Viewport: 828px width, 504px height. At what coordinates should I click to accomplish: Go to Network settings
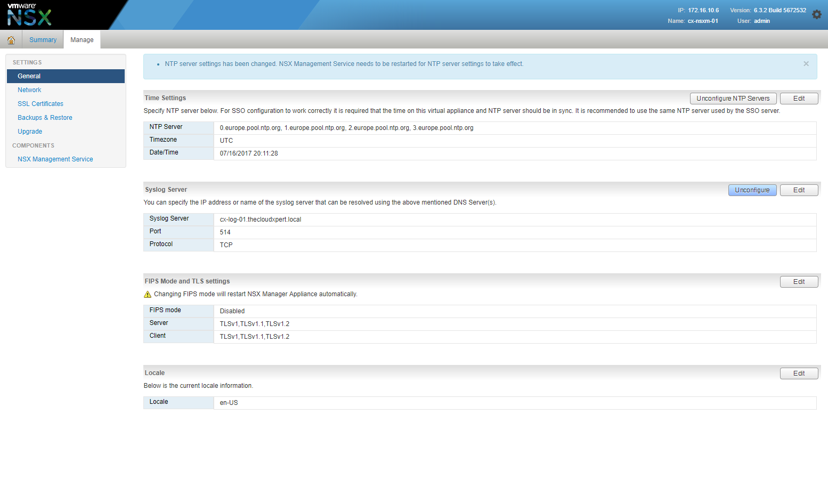(29, 90)
